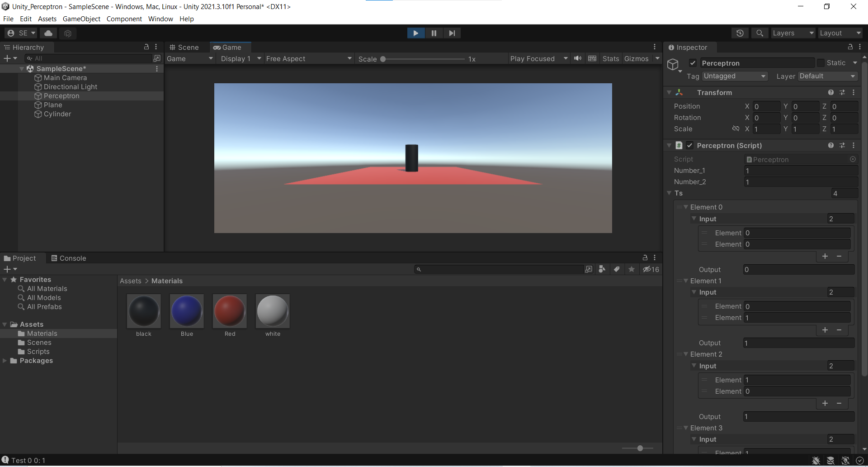Image resolution: width=868 pixels, height=467 pixels.
Task: Open version control icon near cloud
Action: click(68, 33)
